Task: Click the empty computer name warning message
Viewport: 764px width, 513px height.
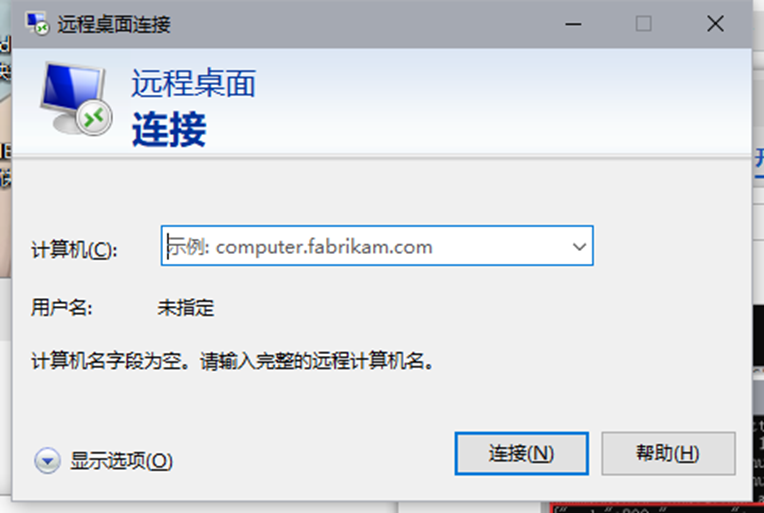Action: pyautogui.click(x=232, y=361)
